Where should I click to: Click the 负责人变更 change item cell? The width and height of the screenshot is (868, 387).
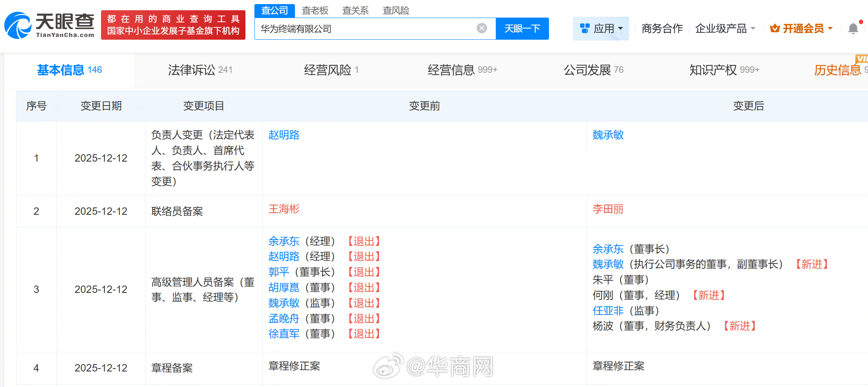[203, 158]
